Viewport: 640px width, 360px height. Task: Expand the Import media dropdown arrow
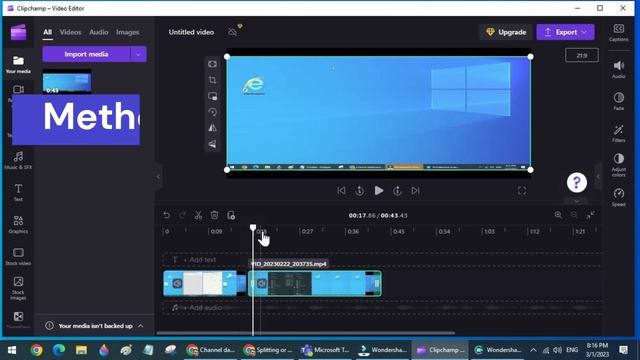coord(138,54)
